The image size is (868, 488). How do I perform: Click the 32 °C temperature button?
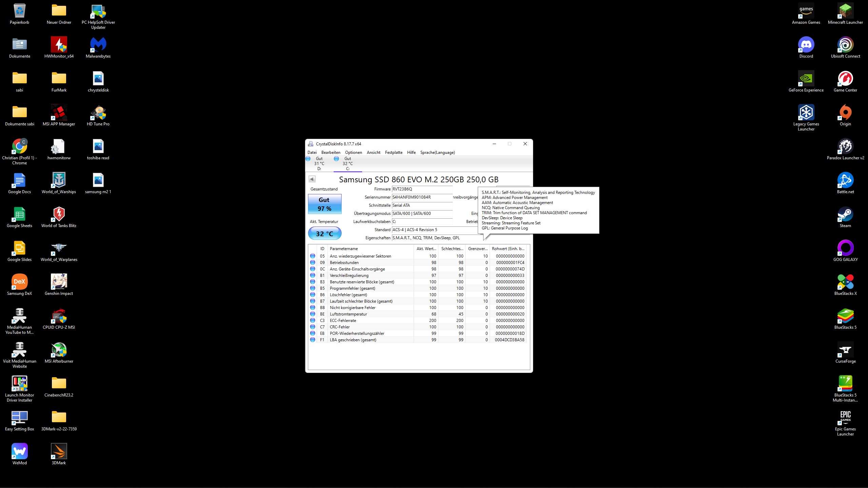[x=324, y=233]
